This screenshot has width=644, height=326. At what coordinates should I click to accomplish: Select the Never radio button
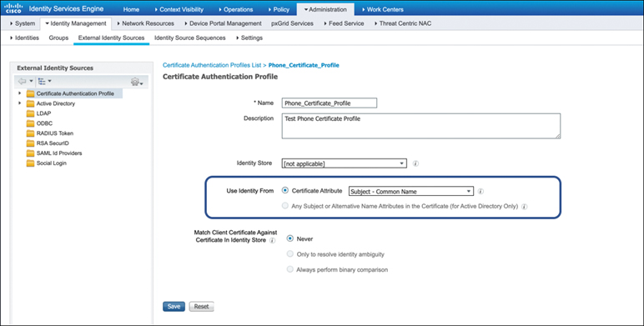[x=290, y=238]
